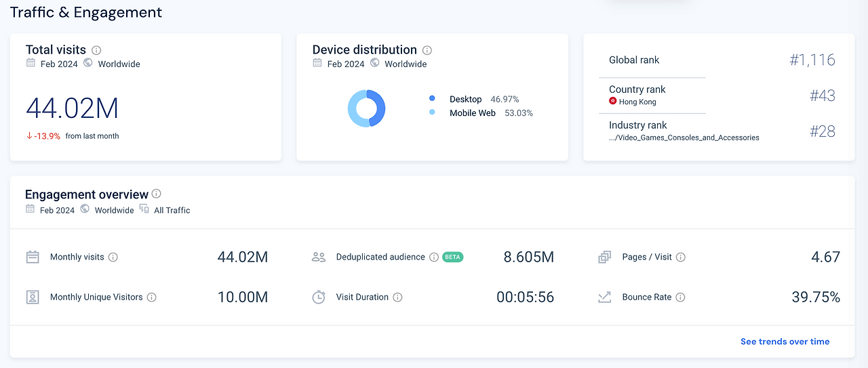Select Desktop legend blue dot

click(433, 99)
